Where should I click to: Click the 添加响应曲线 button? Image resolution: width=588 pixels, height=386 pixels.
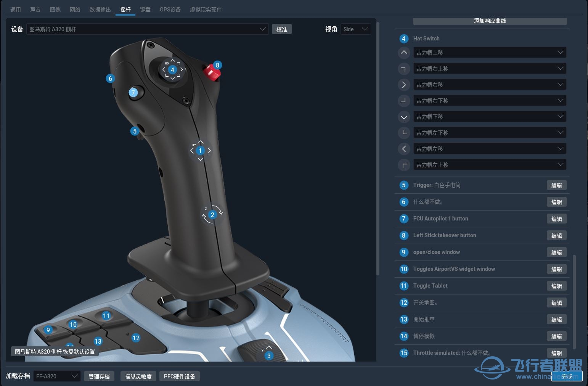(x=490, y=21)
